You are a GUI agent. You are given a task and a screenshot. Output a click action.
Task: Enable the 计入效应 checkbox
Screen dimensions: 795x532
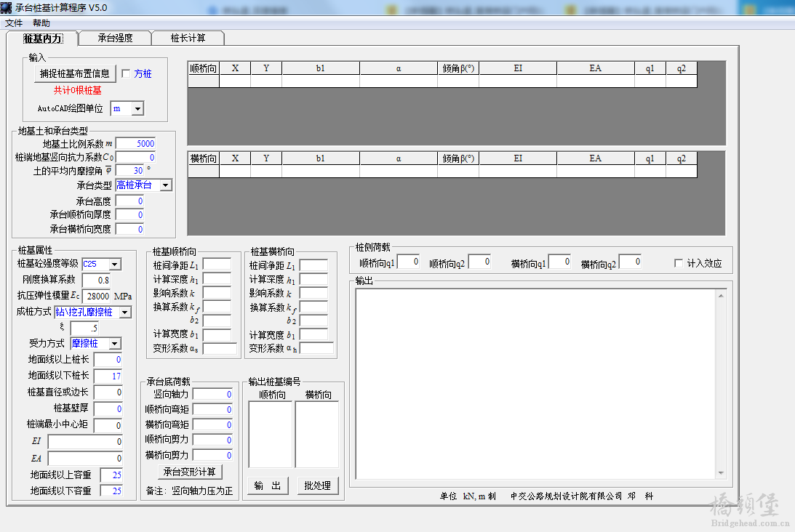click(x=679, y=263)
